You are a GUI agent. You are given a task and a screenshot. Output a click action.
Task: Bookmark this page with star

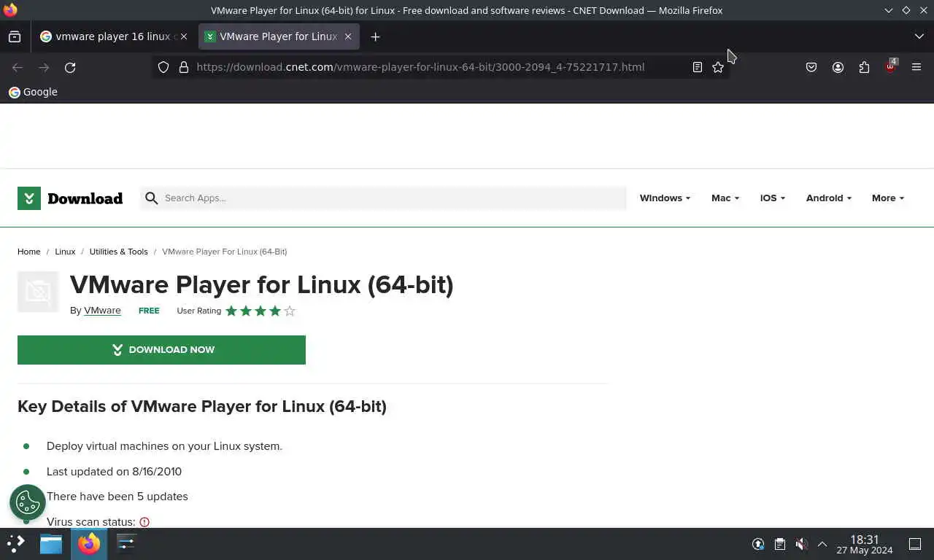(718, 67)
